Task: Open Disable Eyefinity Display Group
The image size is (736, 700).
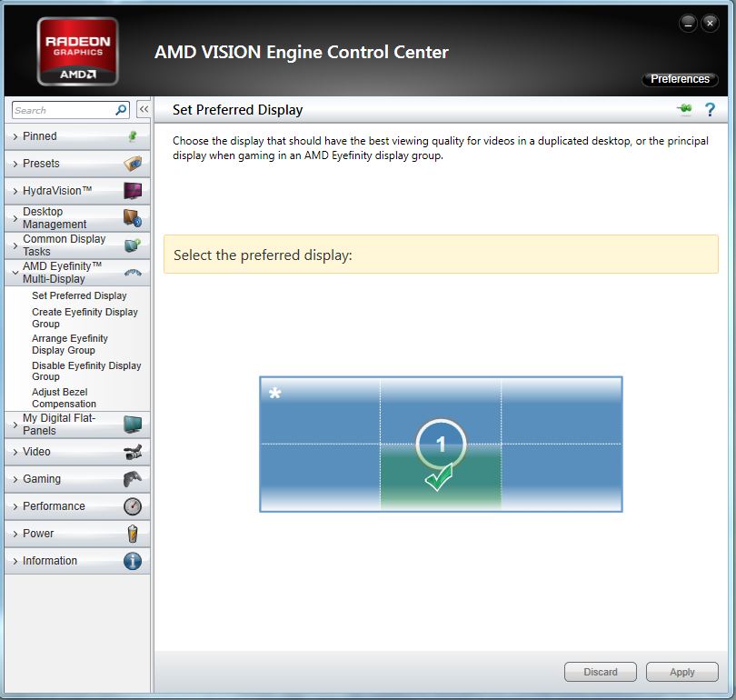Action: tap(86, 371)
